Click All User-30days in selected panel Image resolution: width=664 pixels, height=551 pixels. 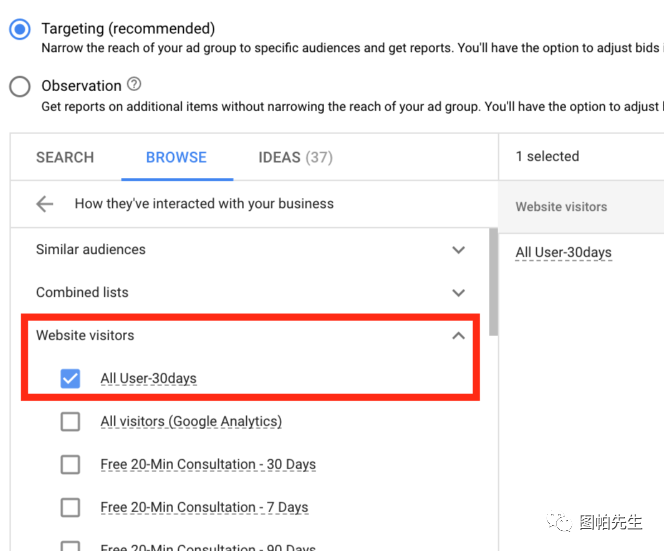click(563, 252)
